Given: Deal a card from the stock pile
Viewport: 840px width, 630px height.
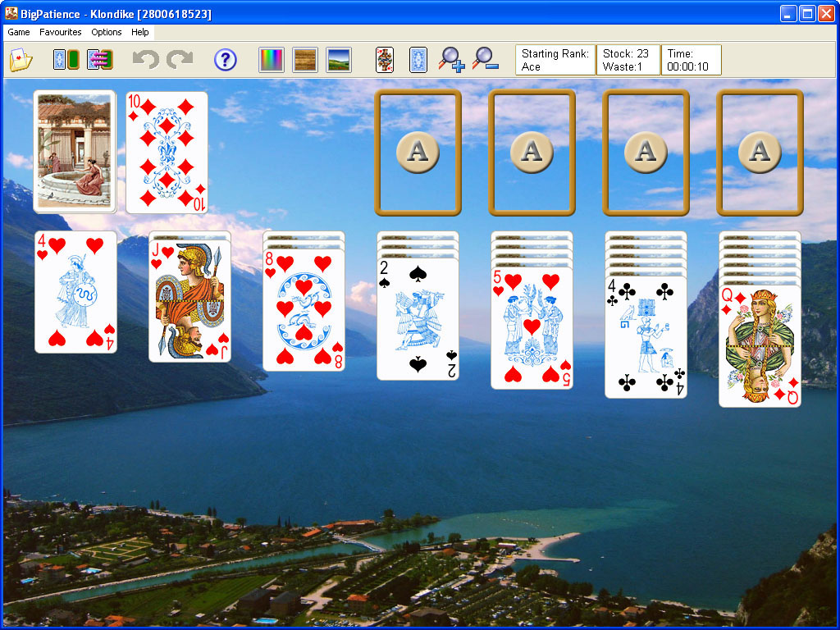Looking at the screenshot, I should point(75,152).
